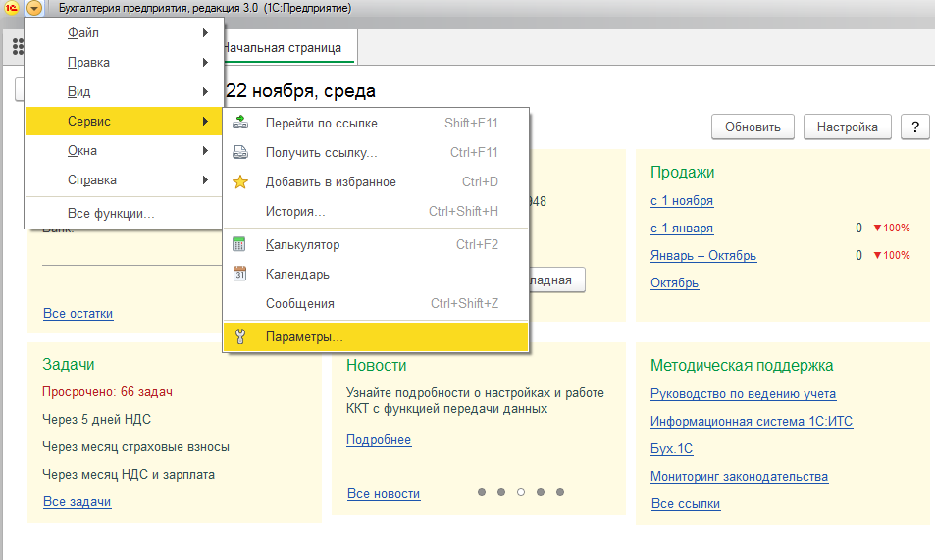The image size is (935, 560).
Task: Click Через месяц НДС и зарплата task
Action: point(129,475)
